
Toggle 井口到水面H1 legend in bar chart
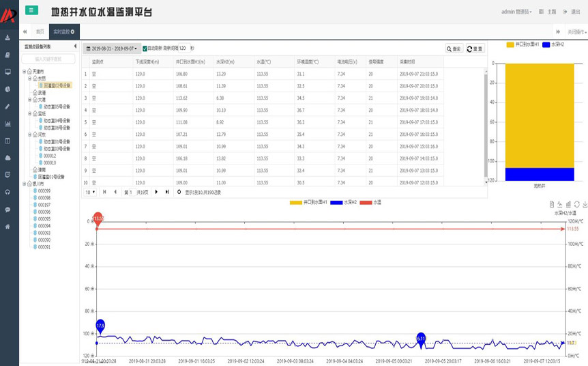523,44
